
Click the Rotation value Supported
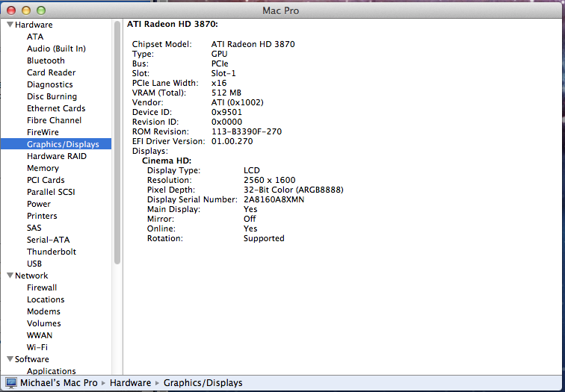(x=264, y=238)
